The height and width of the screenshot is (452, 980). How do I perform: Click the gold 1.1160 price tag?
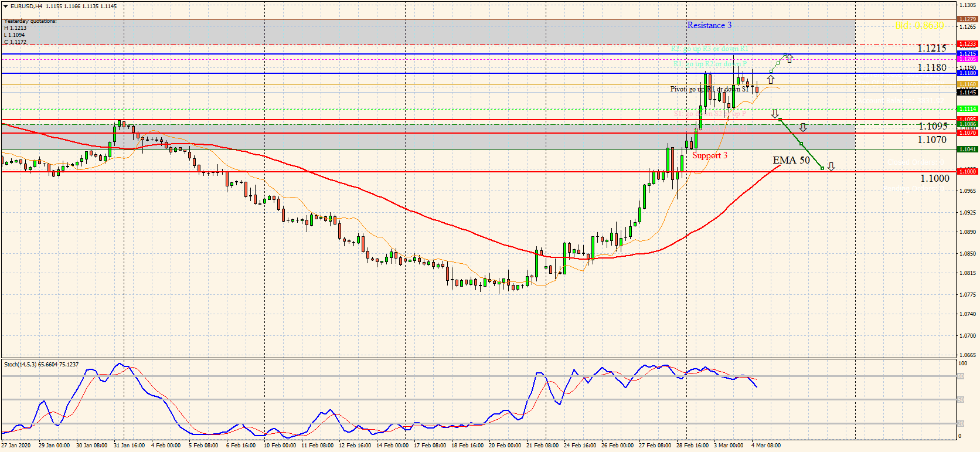[967, 84]
